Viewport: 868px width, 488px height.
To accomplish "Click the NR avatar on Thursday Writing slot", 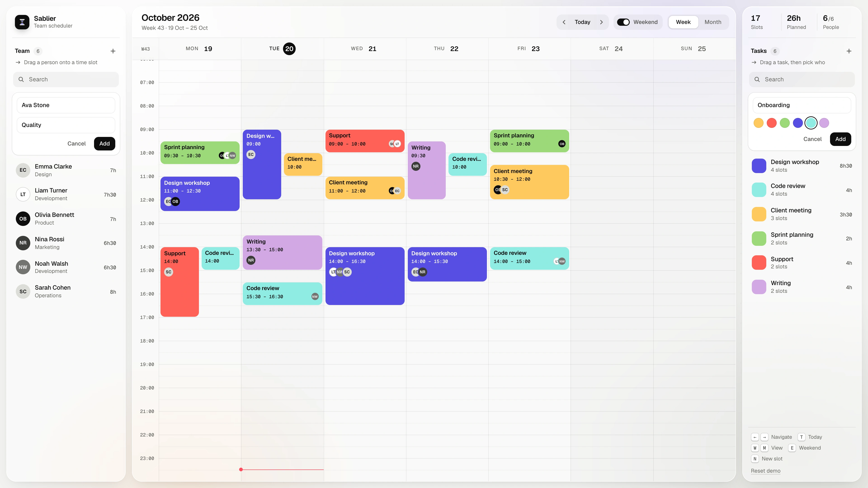I will coord(416,166).
